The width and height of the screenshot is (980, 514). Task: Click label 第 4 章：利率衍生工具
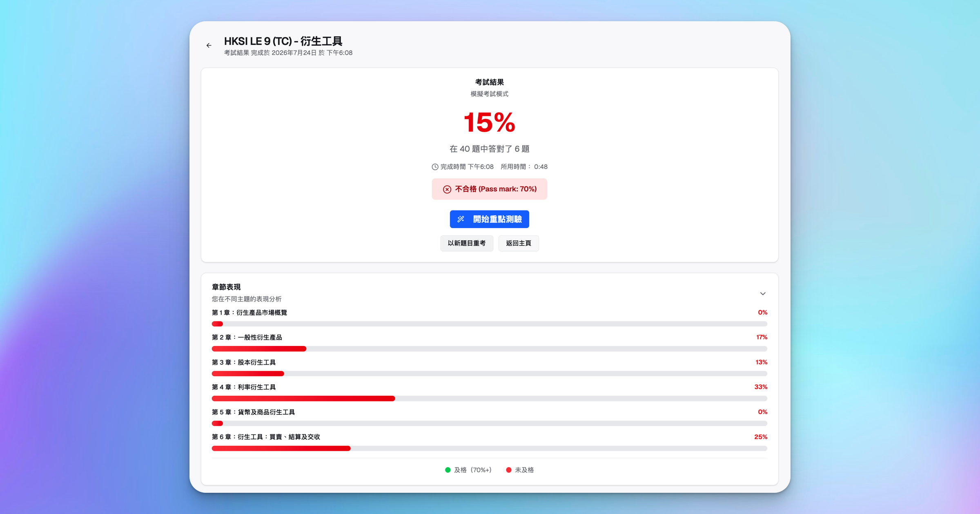click(x=244, y=387)
